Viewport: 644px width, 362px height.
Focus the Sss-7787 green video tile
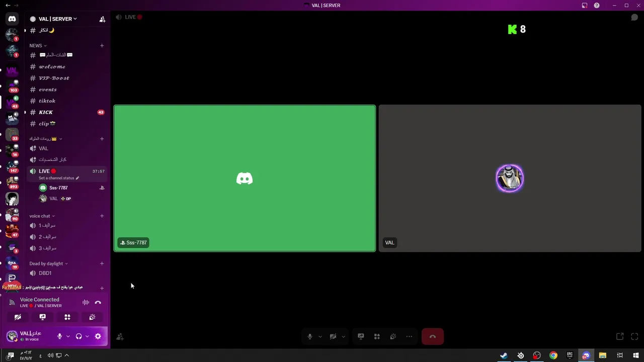click(245, 178)
